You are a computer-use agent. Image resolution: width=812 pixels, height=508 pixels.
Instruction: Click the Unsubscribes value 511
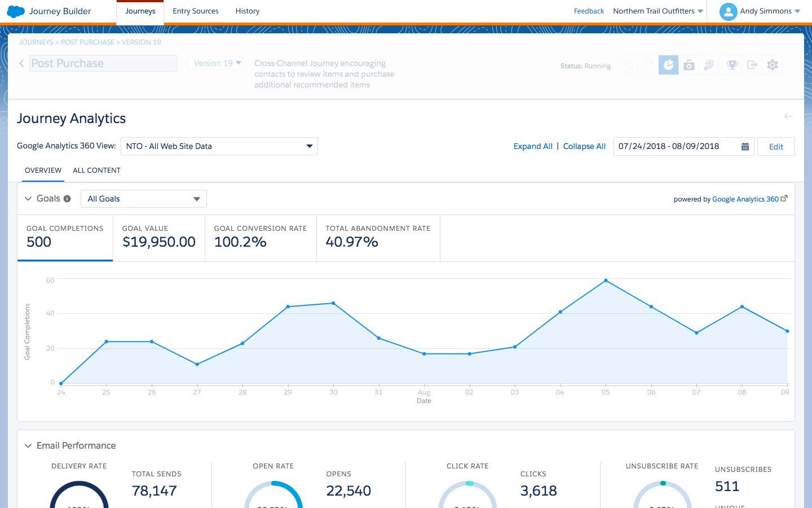(727, 487)
